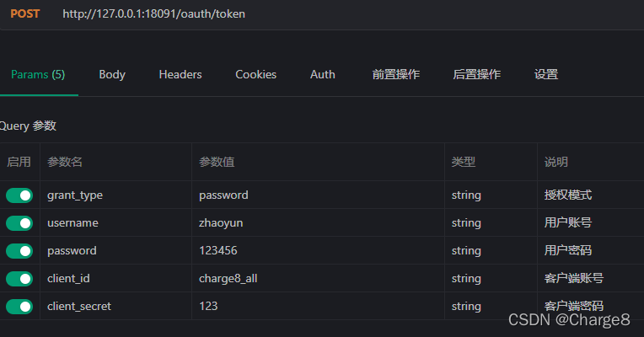Switch to the 设置 tab
Viewport: 644px width, 337px height.
pos(546,75)
